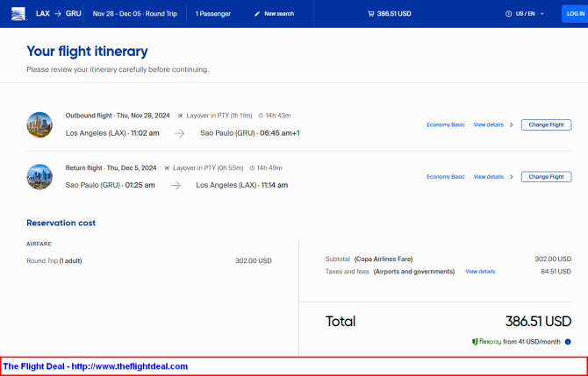Click 'Los Angeles (LAX) - 11:02 am' text

point(112,133)
